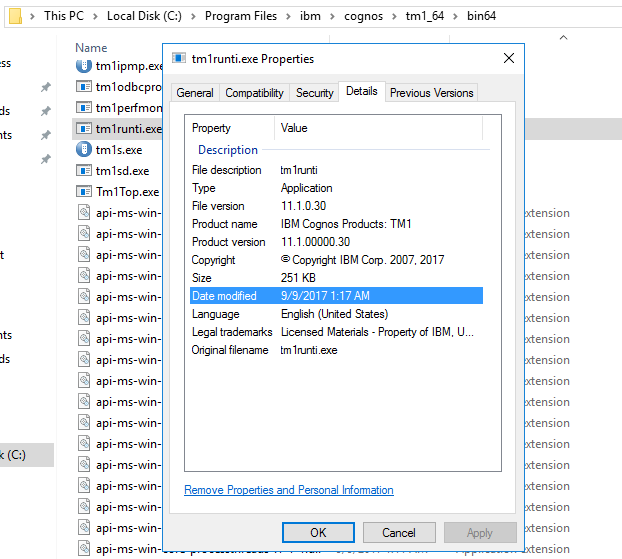Click the Name column header in Explorer

pos(91,48)
